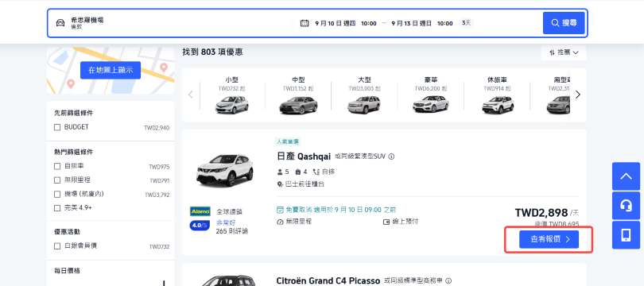Open the mobile app phone button
This screenshot has height=286, width=644.
[x=626, y=235]
